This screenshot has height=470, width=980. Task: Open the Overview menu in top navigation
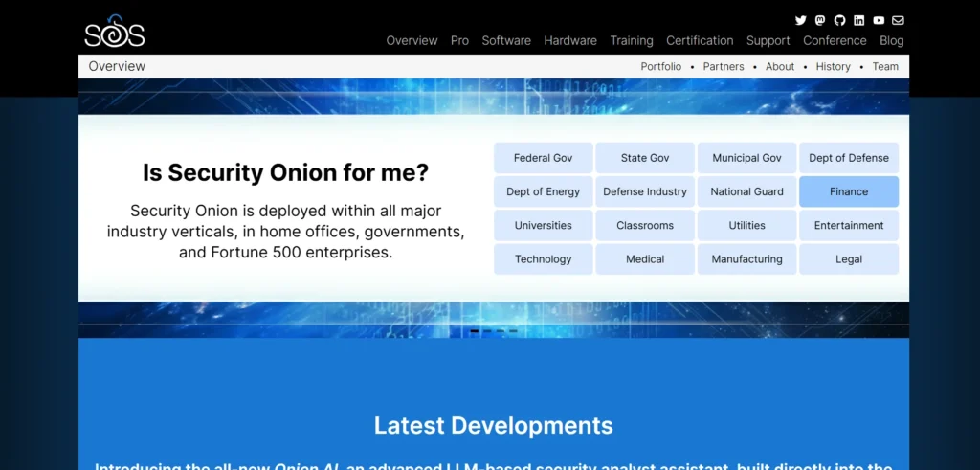pyautogui.click(x=412, y=40)
